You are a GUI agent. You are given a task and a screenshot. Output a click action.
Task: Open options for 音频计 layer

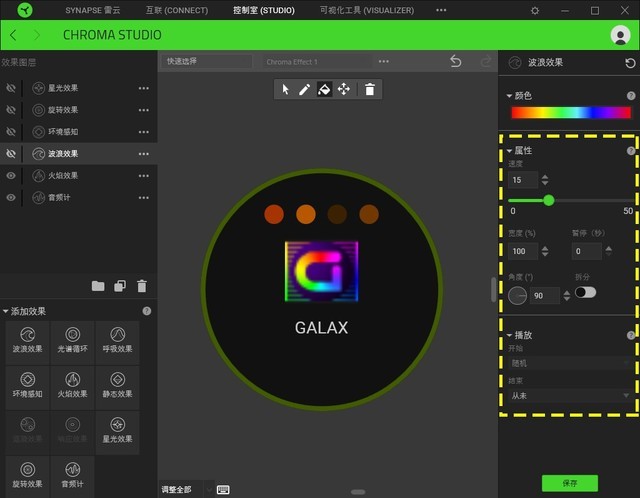pos(144,198)
